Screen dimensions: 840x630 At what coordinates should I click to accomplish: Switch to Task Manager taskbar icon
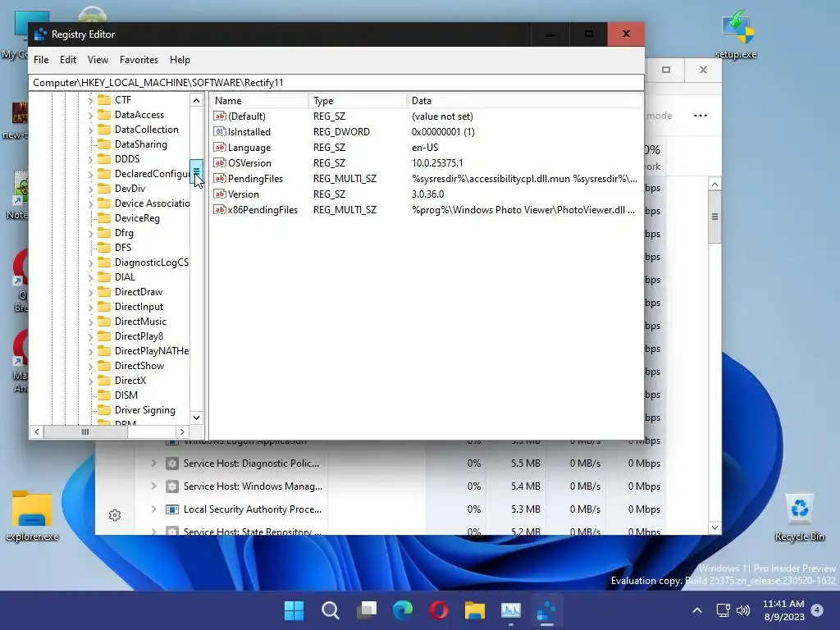pyautogui.click(x=510, y=610)
